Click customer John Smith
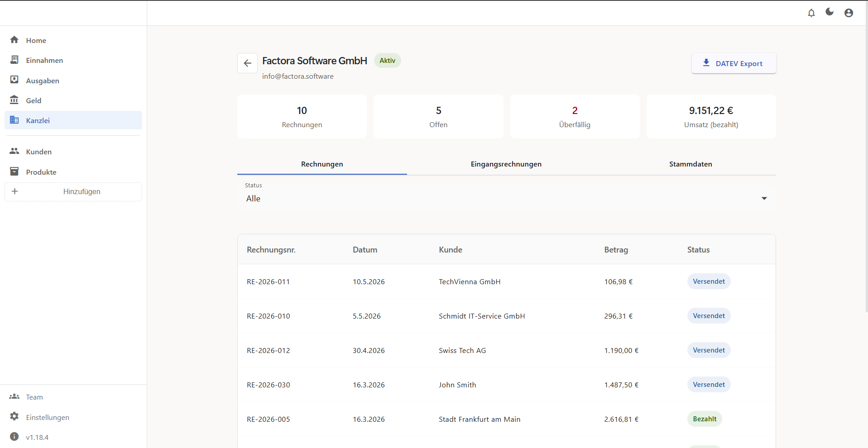868x448 pixels. pos(457,385)
